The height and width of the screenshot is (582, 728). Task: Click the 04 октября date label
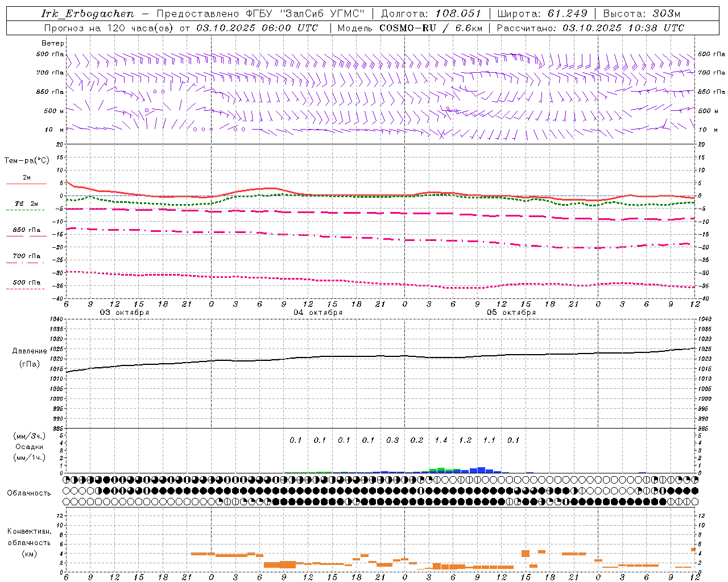(x=318, y=313)
